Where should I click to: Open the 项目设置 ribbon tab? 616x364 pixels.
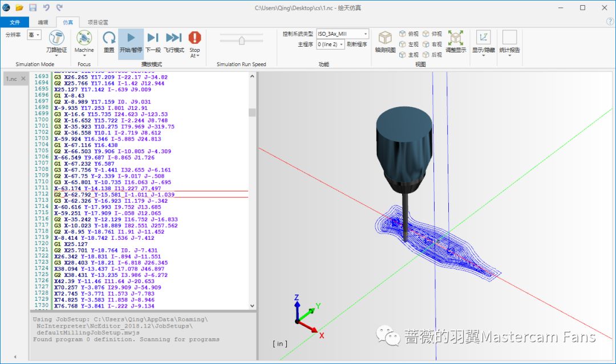pyautogui.click(x=98, y=22)
